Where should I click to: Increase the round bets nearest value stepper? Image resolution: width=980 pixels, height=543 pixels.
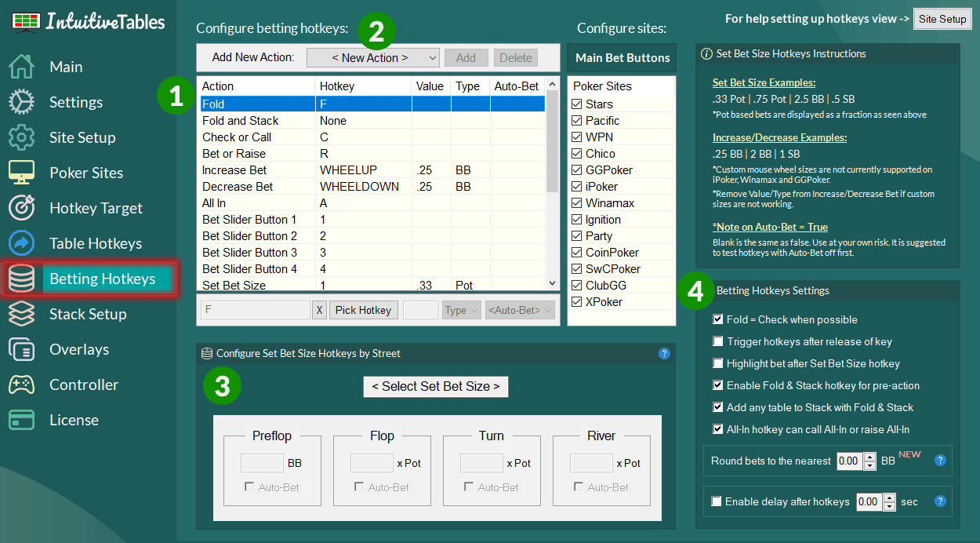coord(869,457)
